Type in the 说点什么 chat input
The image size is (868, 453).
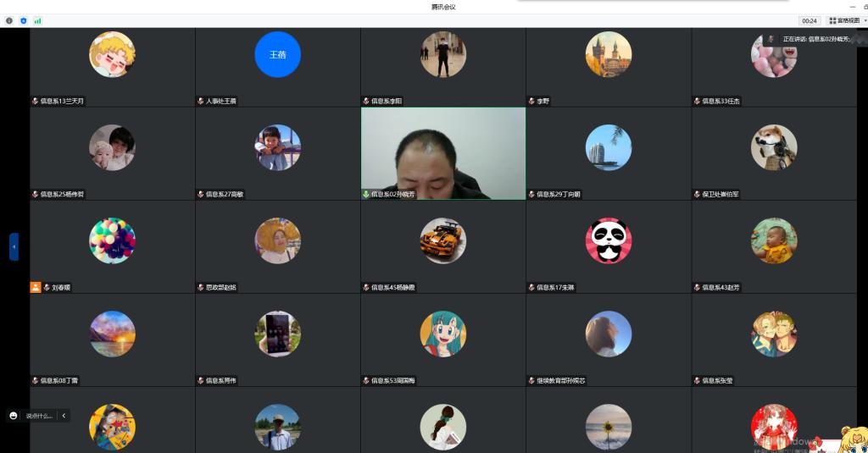click(39, 416)
